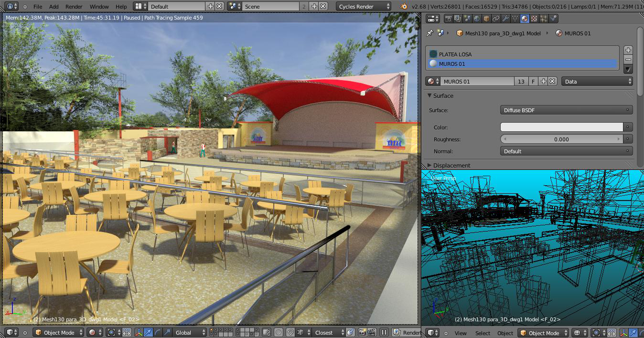Open the Cycles Render engine dropdown

364,7
